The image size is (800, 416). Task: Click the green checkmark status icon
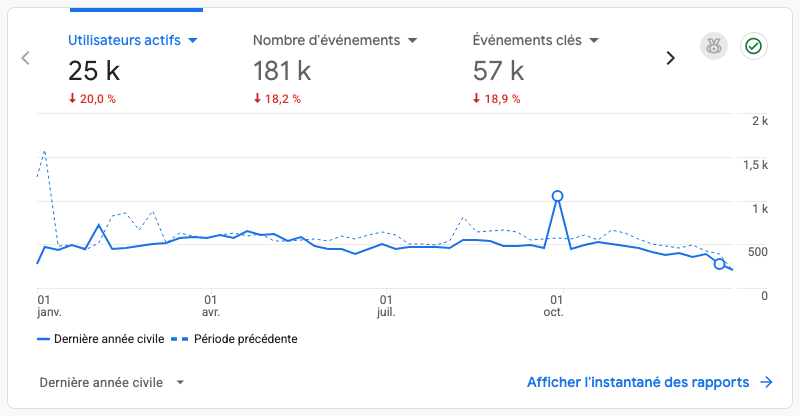tap(754, 46)
